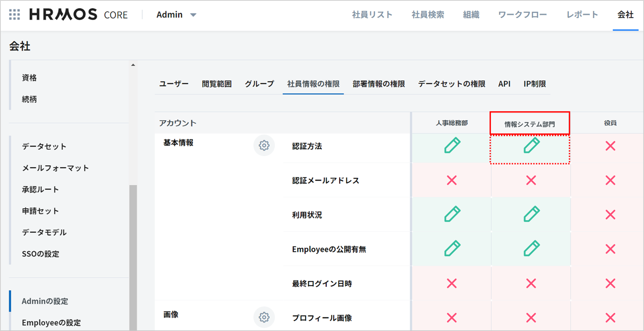Click the 情報システム部門 column header
This screenshot has height=331, width=644.
point(529,124)
